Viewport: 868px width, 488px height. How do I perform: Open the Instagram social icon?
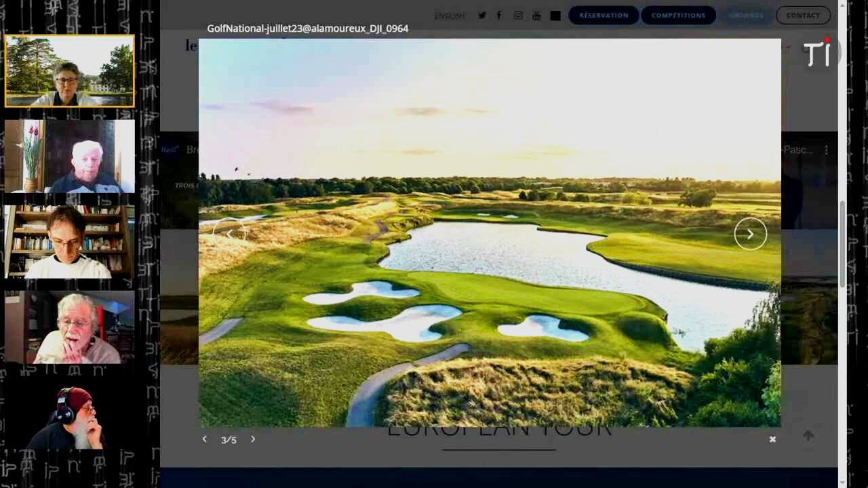518,16
